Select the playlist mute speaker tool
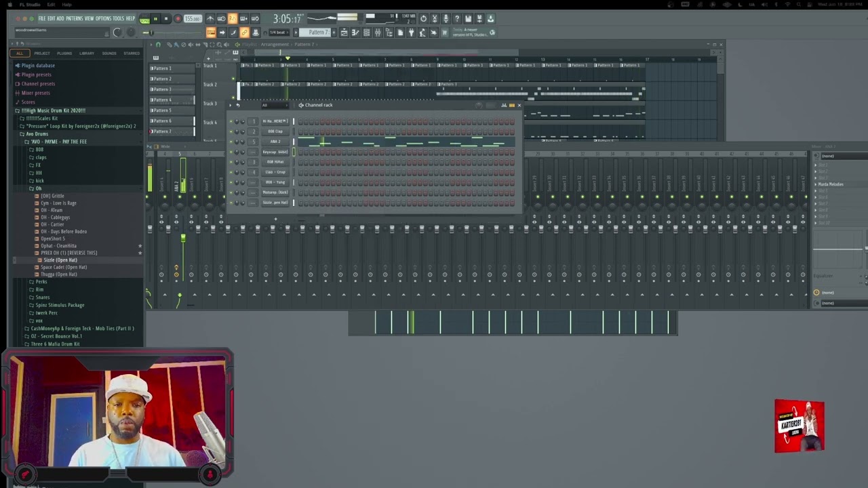The width and height of the screenshot is (868, 488). (191, 45)
